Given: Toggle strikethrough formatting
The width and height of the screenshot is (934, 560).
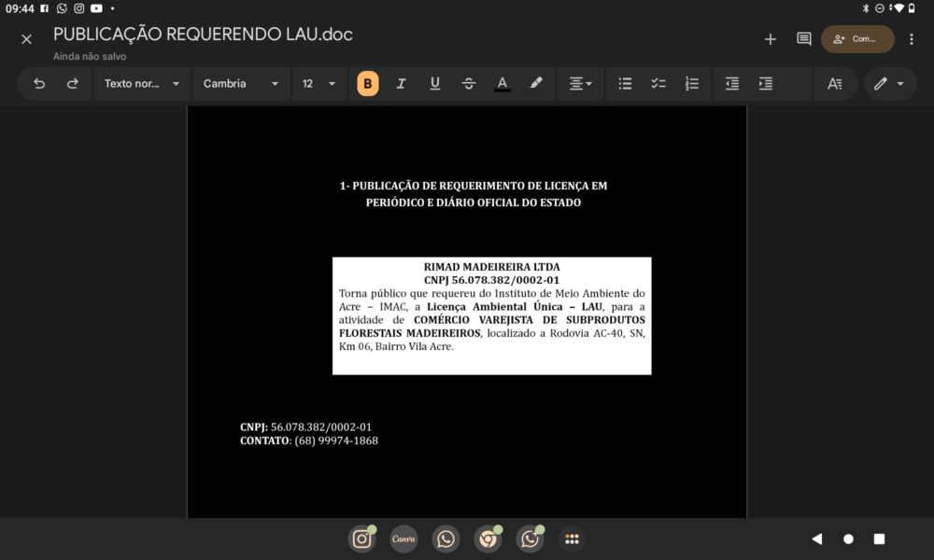Looking at the screenshot, I should pyautogui.click(x=469, y=84).
